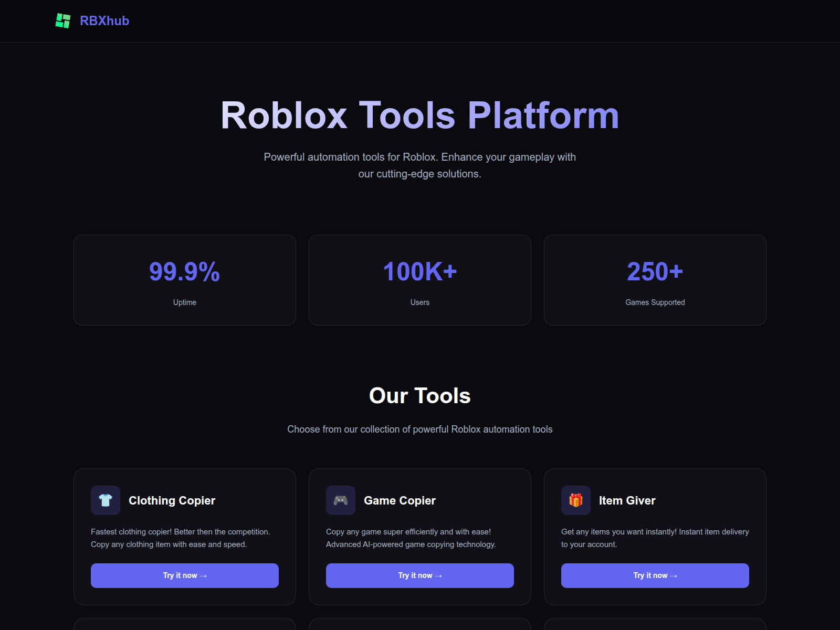Click the green RBXhub logo icon
Viewport: 840px width, 630px height.
coord(63,21)
